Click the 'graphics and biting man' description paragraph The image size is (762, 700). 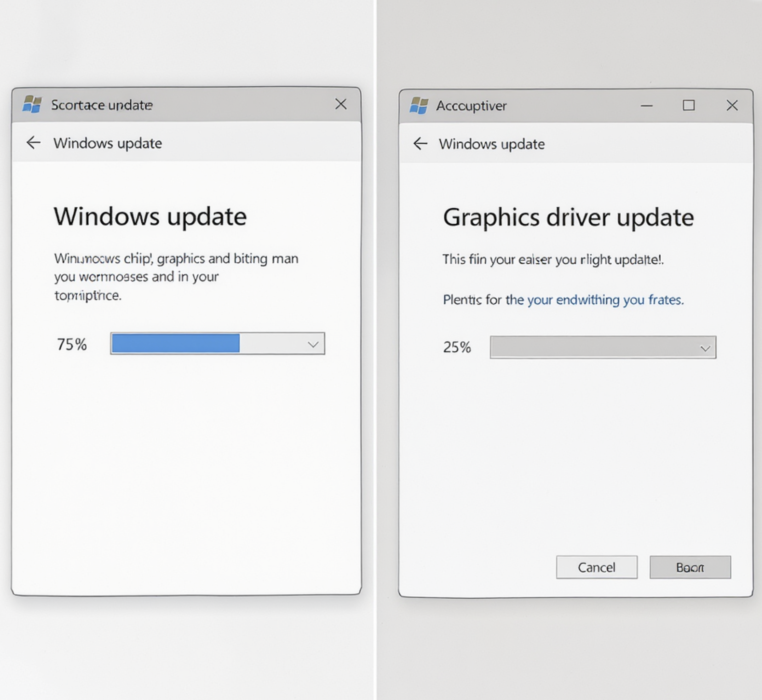(176, 277)
